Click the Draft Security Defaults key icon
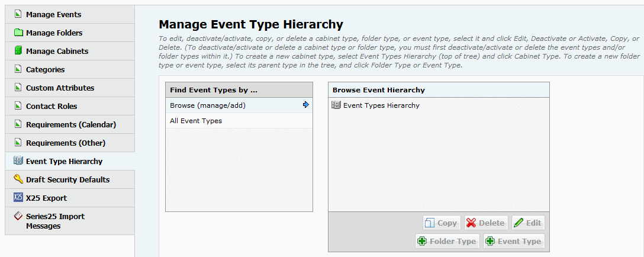The height and width of the screenshot is (257, 644). [18, 179]
